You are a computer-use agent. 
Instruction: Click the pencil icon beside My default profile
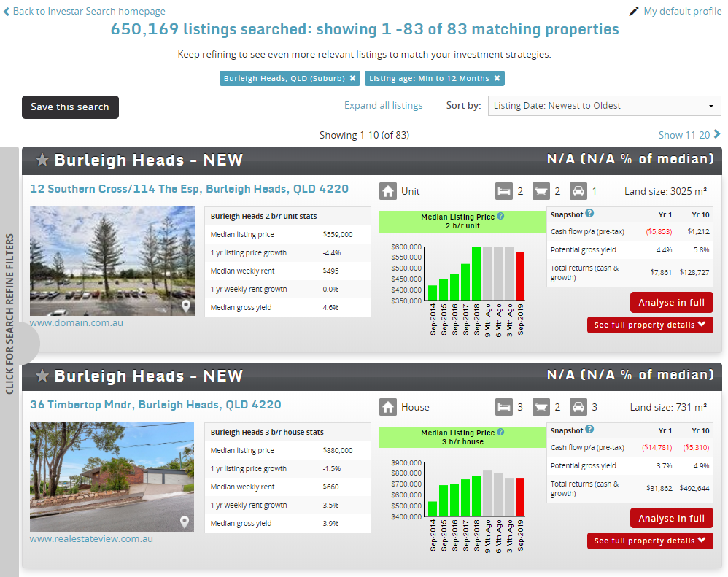point(633,11)
